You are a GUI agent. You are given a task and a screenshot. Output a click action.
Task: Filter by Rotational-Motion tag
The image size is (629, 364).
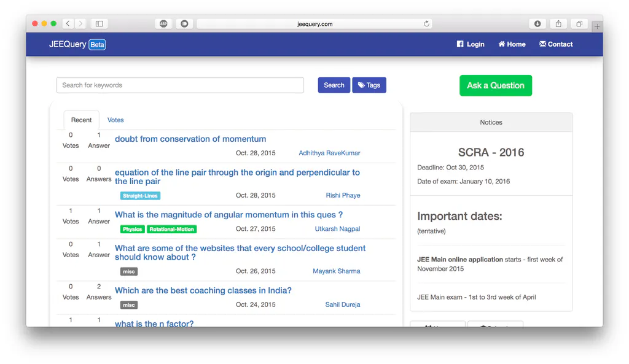[172, 230]
